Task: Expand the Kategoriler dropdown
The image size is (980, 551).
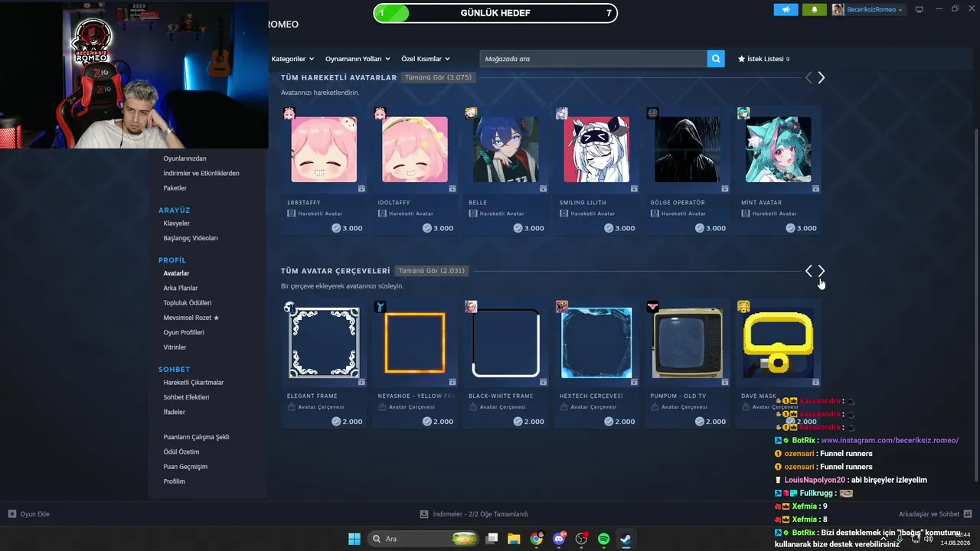Action: 293,59
